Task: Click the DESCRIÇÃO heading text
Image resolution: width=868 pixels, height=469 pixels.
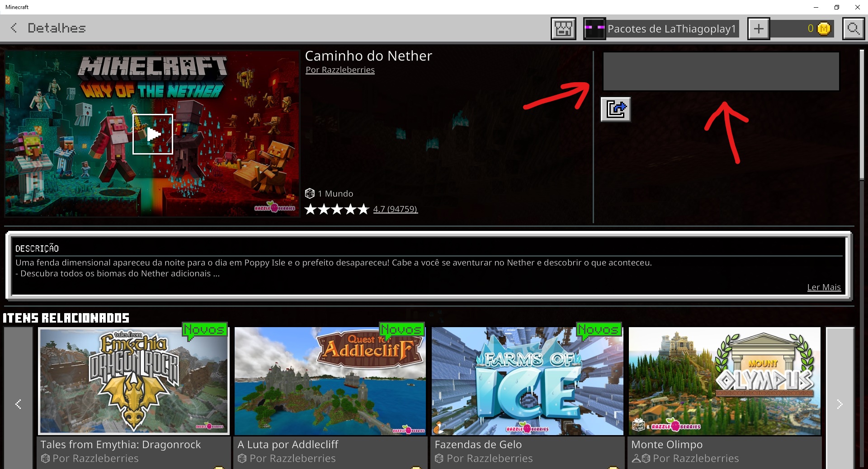Action: [x=37, y=249]
